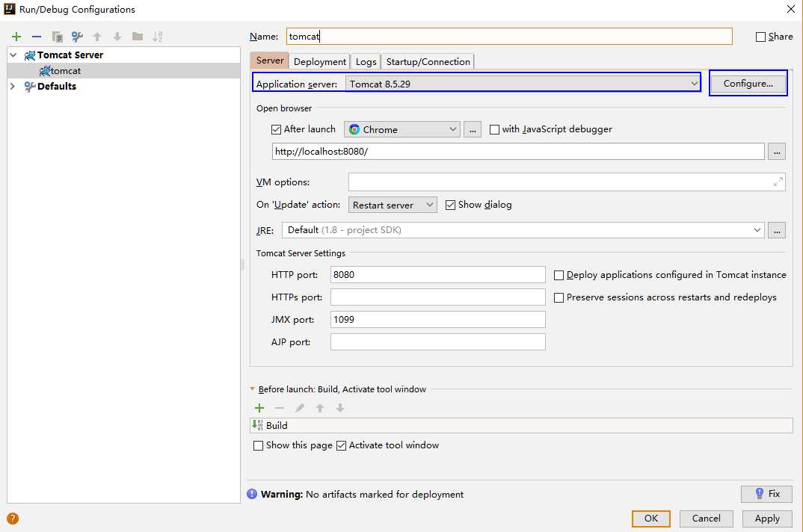Click the Build task icon
This screenshot has height=532, width=803.
[x=258, y=425]
